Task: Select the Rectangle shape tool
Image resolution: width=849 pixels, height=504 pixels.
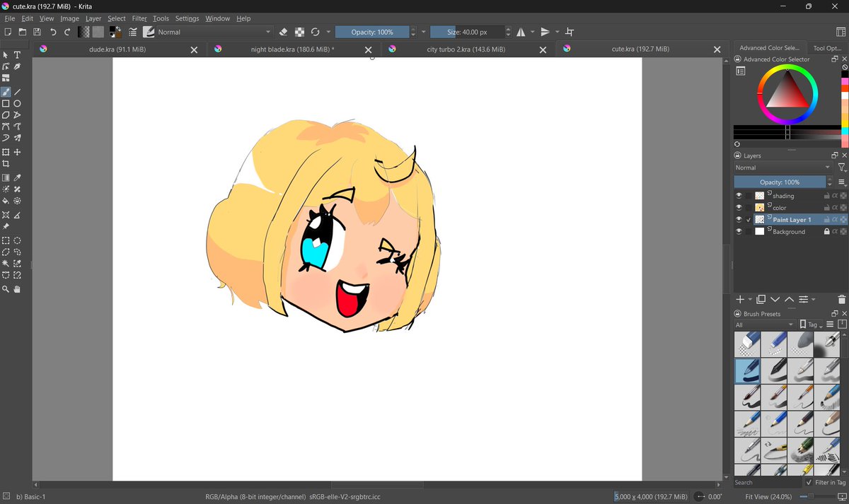Action: [x=6, y=104]
